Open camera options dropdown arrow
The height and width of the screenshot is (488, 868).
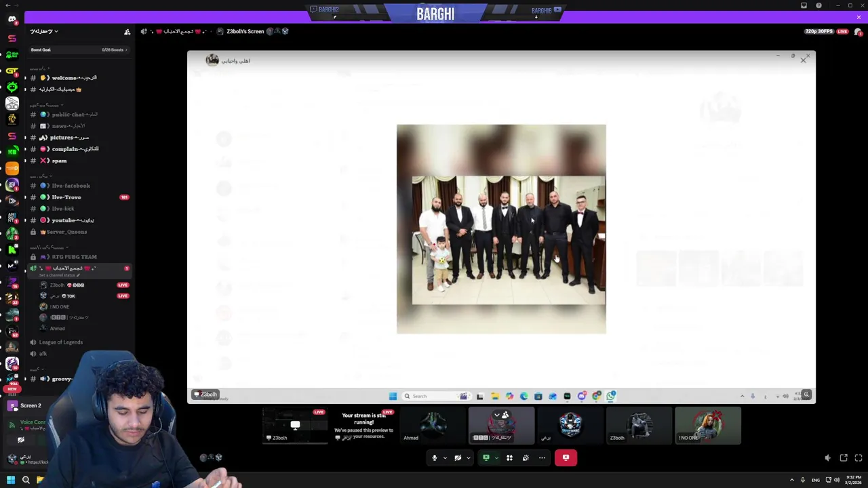coord(468,458)
